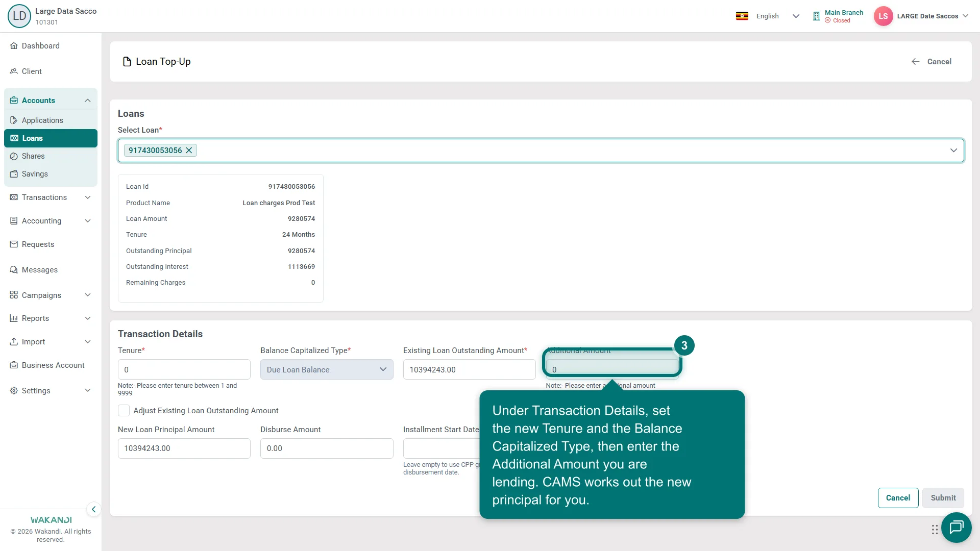
Task: Open the LARGE Date Saccos user menu
Action: point(933,16)
